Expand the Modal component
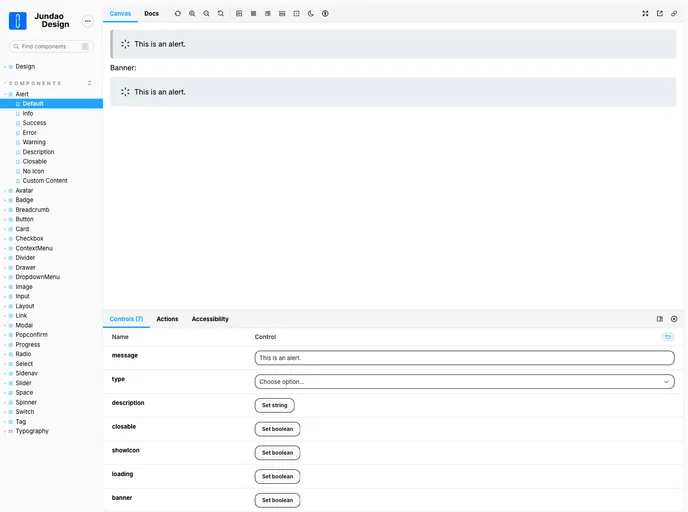The width and height of the screenshot is (688, 512). pos(24,325)
